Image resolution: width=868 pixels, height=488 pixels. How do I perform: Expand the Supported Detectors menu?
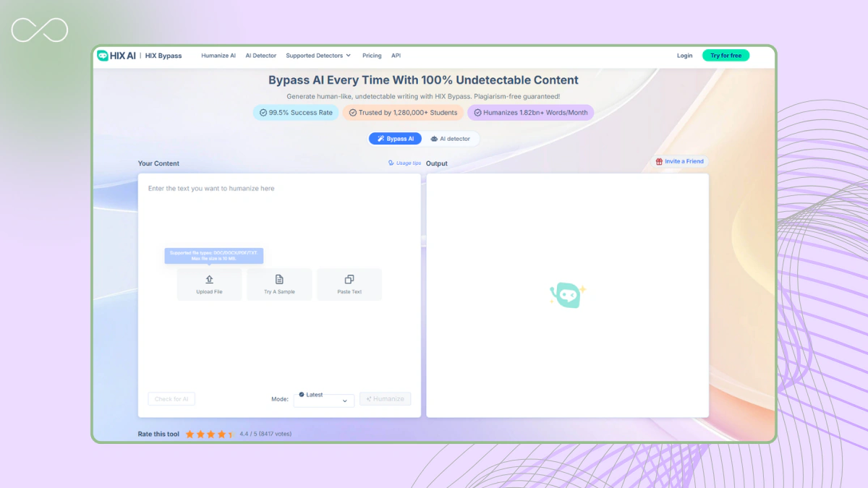click(x=318, y=56)
